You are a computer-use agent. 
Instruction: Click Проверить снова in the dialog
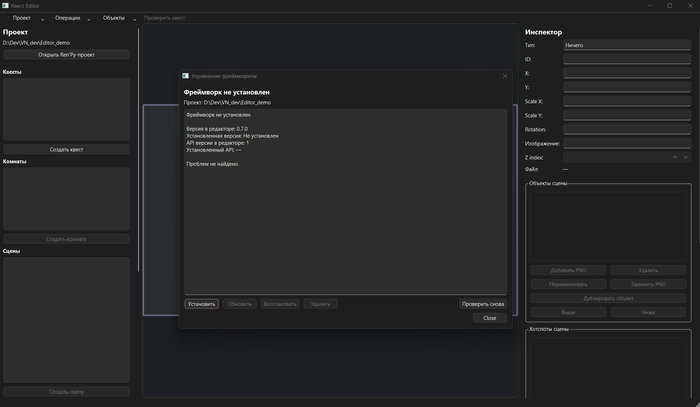pos(483,304)
